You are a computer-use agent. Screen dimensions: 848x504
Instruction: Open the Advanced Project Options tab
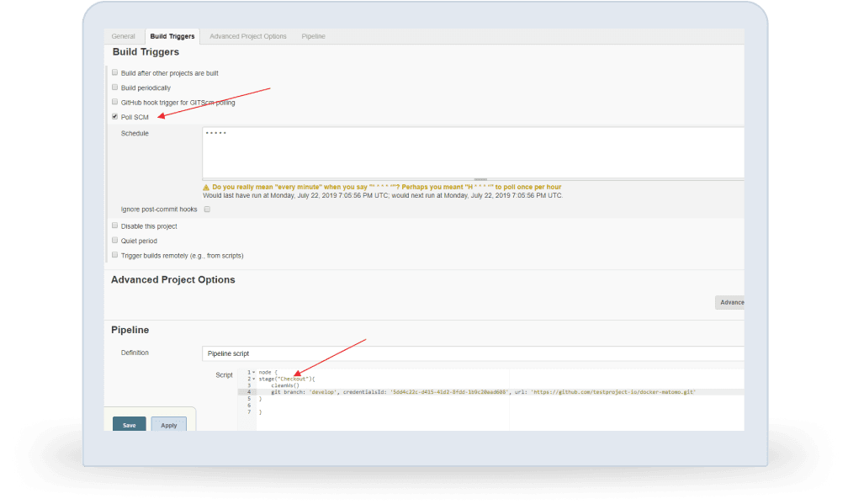[248, 36]
